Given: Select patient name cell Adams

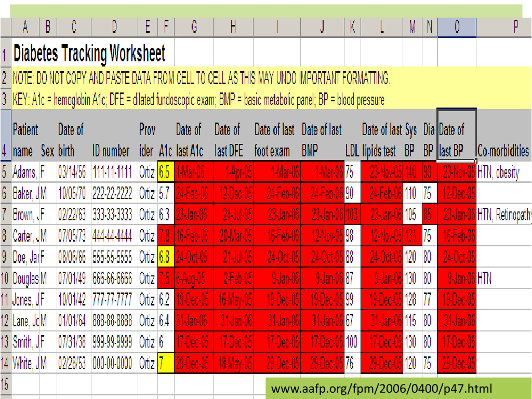Looking at the screenshot, I should coord(25,172).
